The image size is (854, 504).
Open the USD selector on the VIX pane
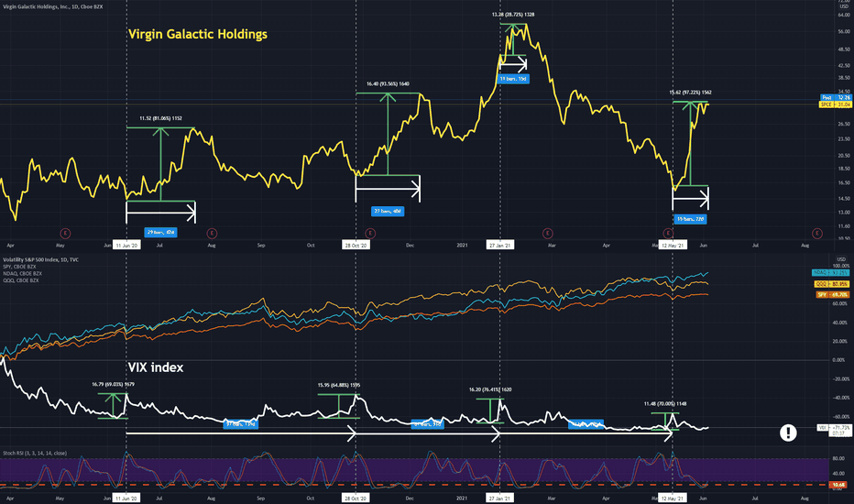coord(841,258)
